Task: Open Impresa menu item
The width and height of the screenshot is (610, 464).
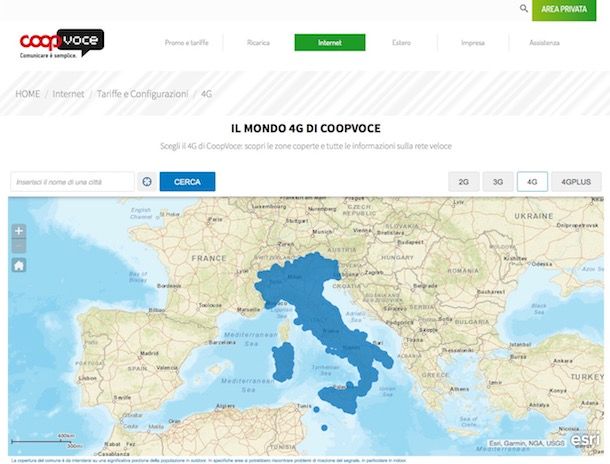Action: click(473, 43)
